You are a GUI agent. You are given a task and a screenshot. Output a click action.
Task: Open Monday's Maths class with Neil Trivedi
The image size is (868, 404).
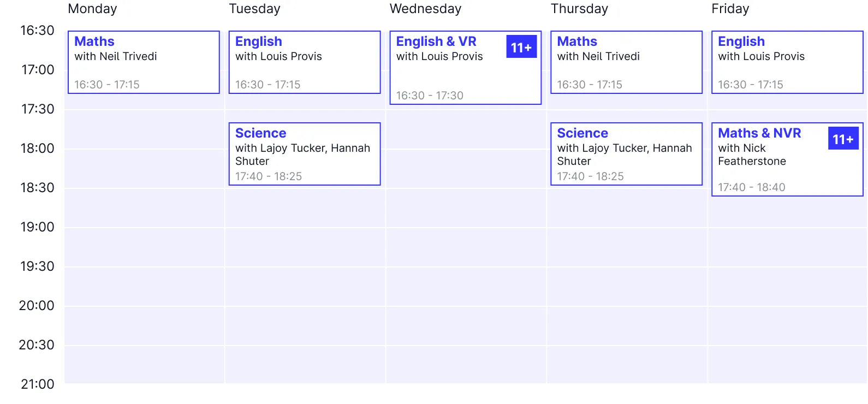coord(144,62)
